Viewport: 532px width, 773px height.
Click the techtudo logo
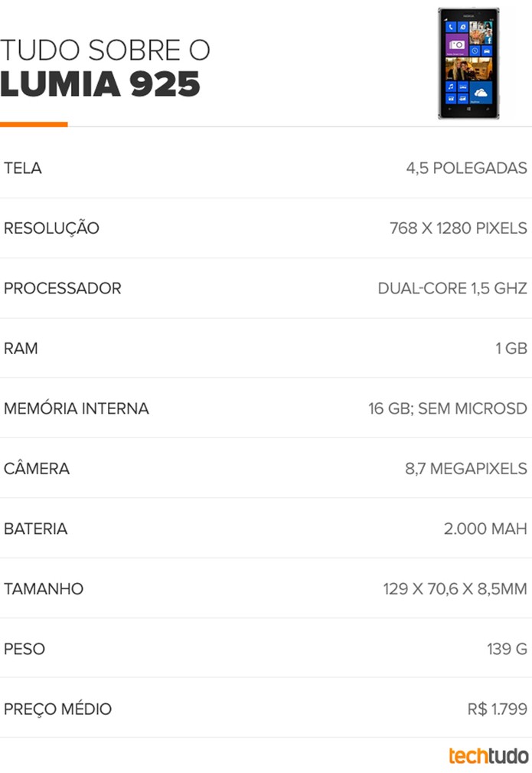coord(488,755)
